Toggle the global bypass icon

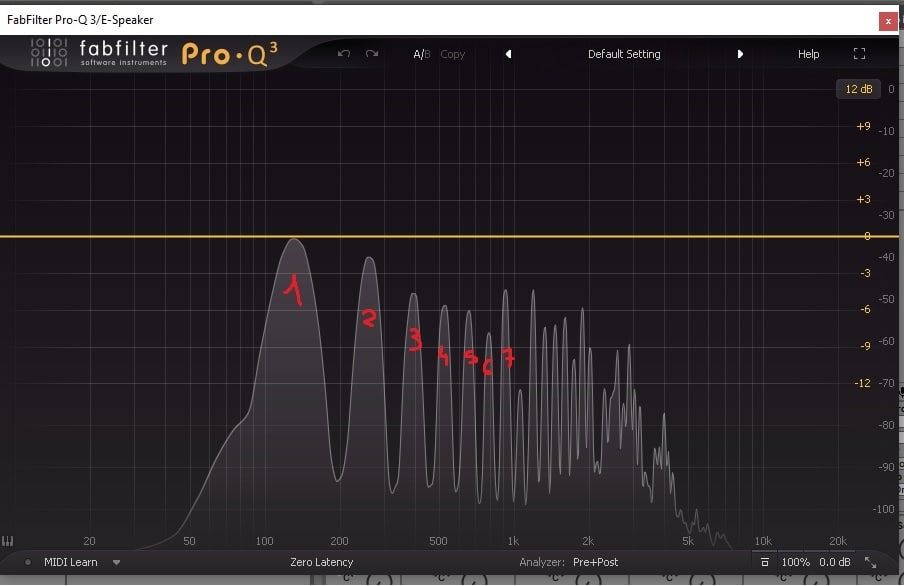point(764,562)
